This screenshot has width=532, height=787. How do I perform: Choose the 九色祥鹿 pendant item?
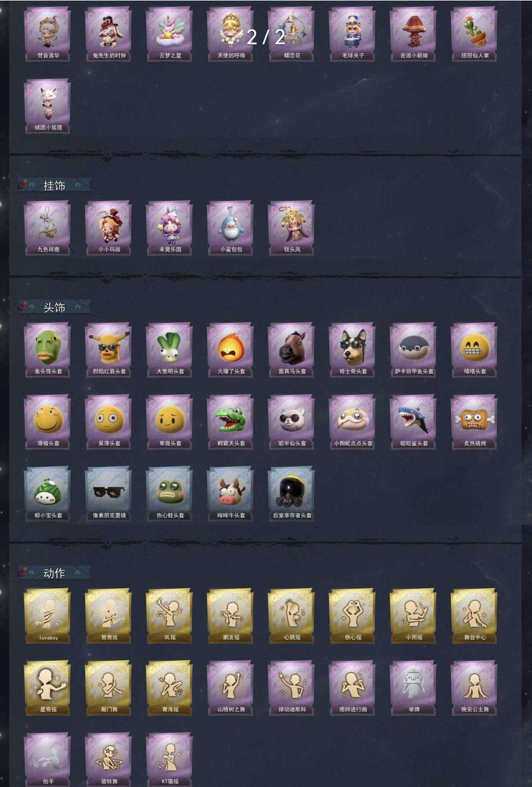[48, 228]
